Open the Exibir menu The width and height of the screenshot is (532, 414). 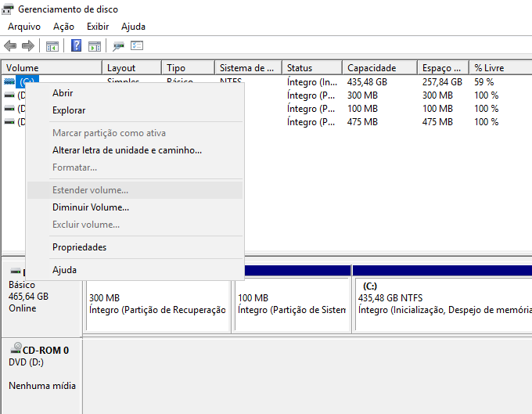coord(98,27)
